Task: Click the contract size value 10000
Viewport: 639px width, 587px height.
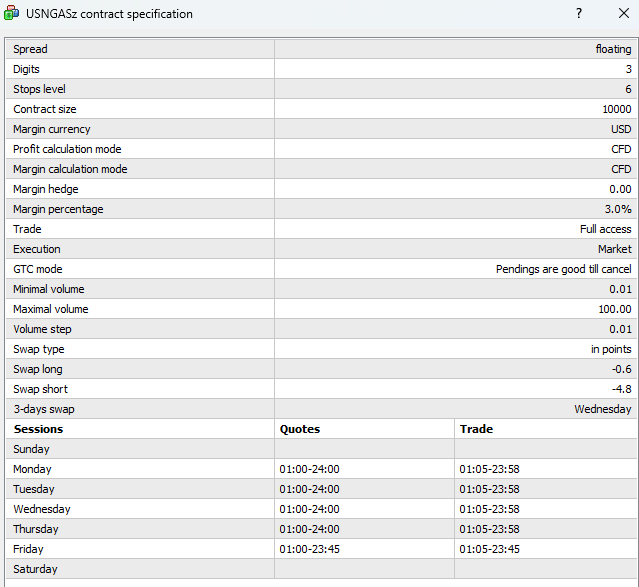Action: pos(617,109)
